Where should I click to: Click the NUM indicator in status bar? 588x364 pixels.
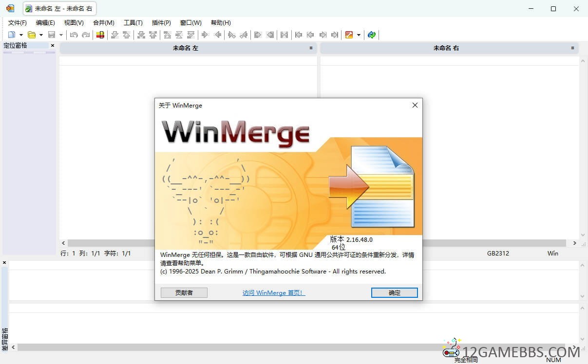pyautogui.click(x=554, y=360)
